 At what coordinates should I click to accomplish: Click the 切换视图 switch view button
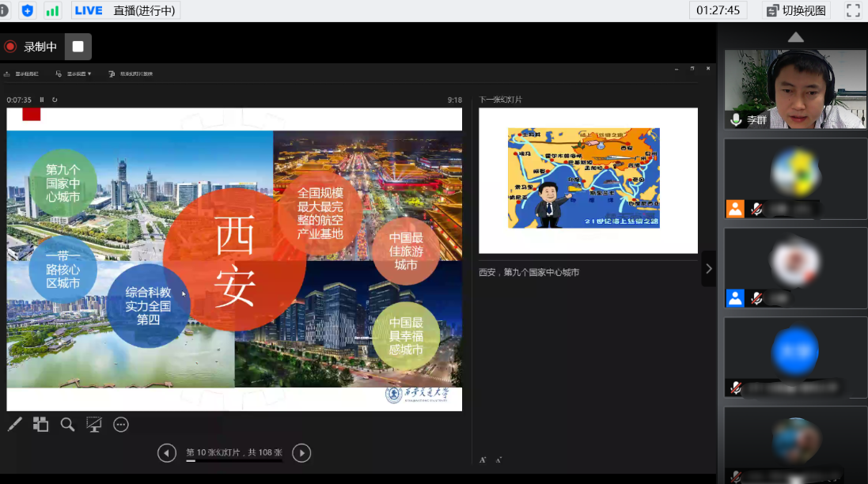[x=797, y=10]
